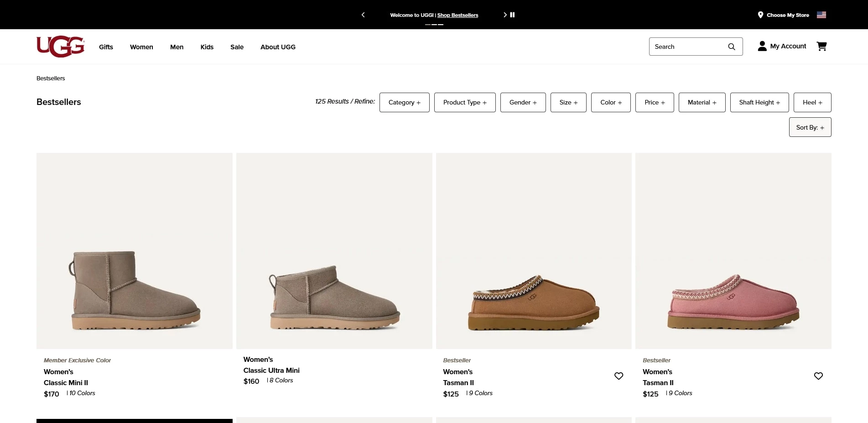Select the US flag region icon
The width and height of the screenshot is (868, 423).
[821, 15]
